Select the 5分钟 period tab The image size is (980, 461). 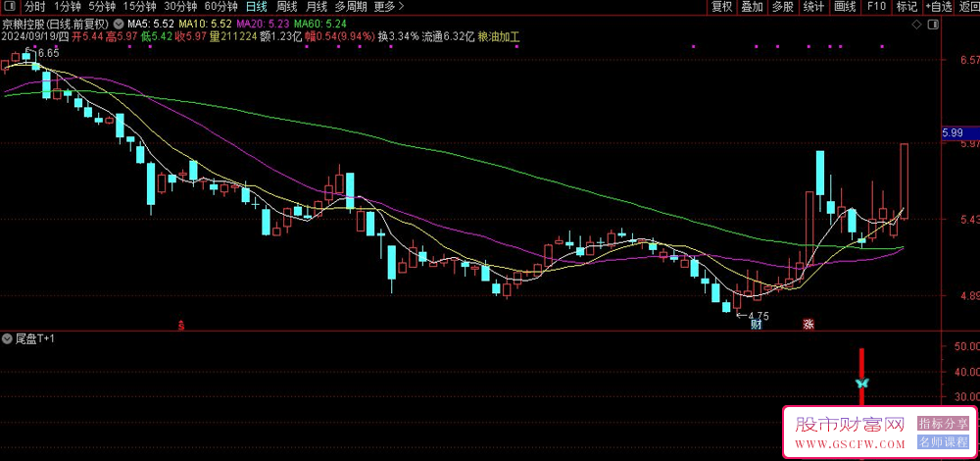pyautogui.click(x=101, y=7)
